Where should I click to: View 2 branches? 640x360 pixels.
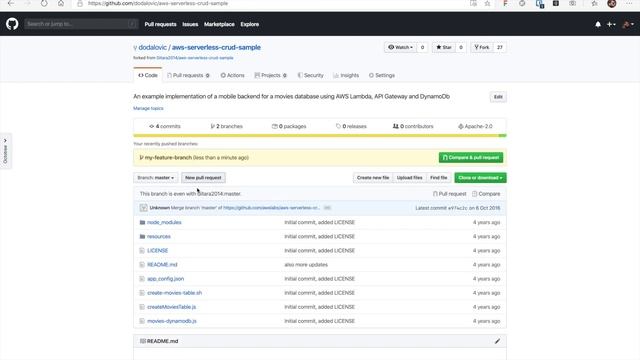227,127
